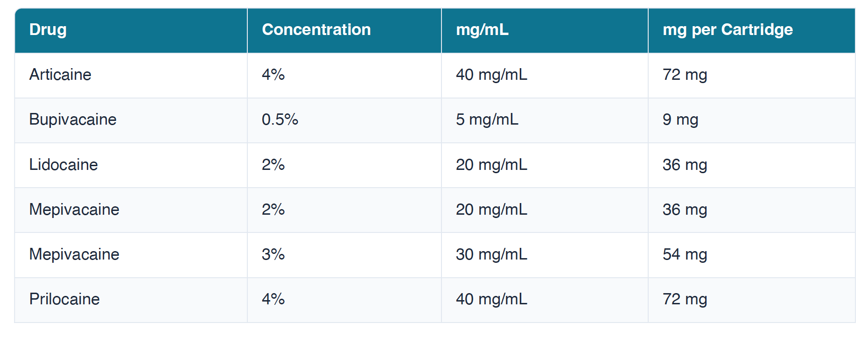
Task: Click the 54 mg cartridge cell
Action: tap(685, 254)
